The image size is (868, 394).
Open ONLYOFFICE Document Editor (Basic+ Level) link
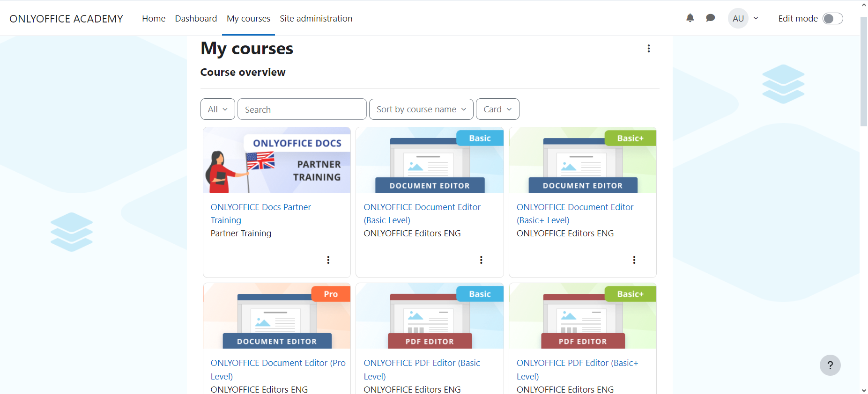coord(575,213)
